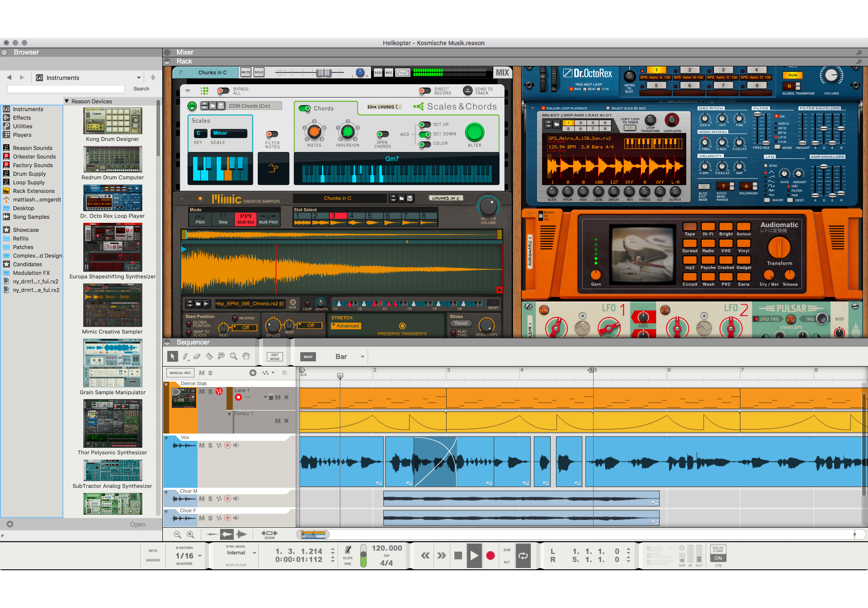Click the fast forward button in transport
The image size is (868, 608).
click(x=441, y=555)
